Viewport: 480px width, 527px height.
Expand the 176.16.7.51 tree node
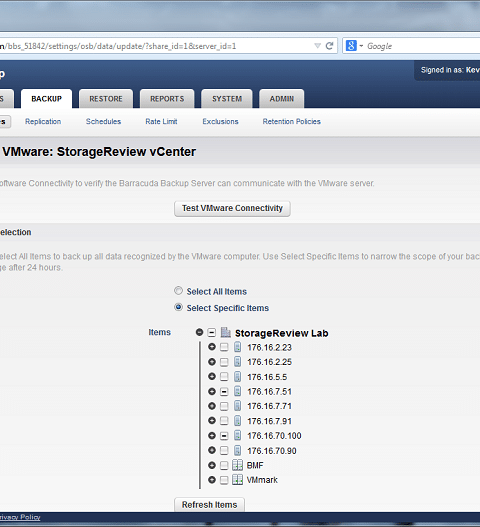212,391
